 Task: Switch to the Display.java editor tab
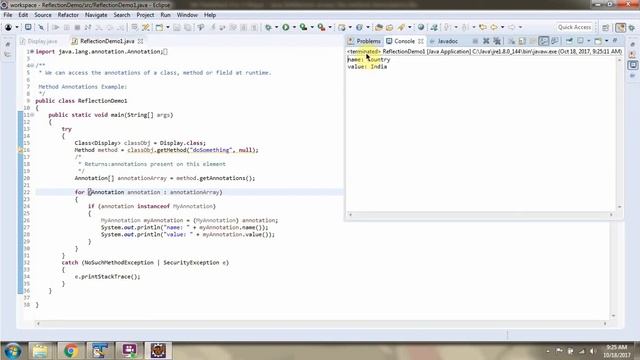(38, 41)
